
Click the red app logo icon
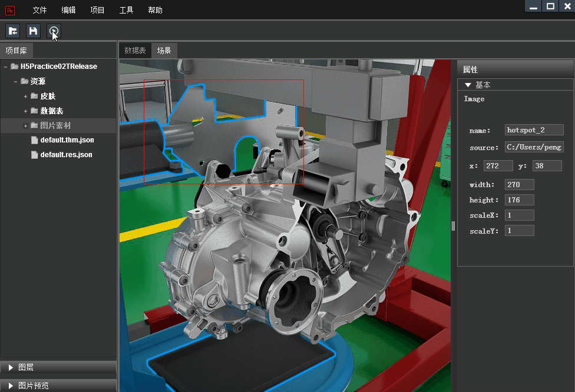tap(10, 10)
